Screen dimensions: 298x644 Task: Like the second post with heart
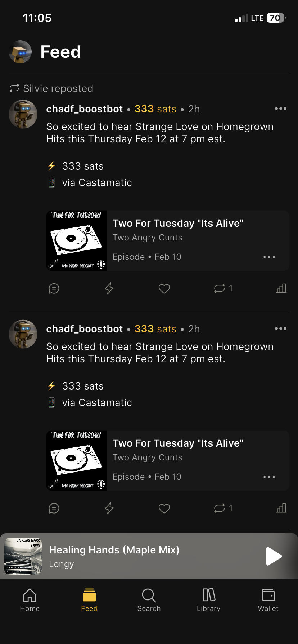pos(164,508)
